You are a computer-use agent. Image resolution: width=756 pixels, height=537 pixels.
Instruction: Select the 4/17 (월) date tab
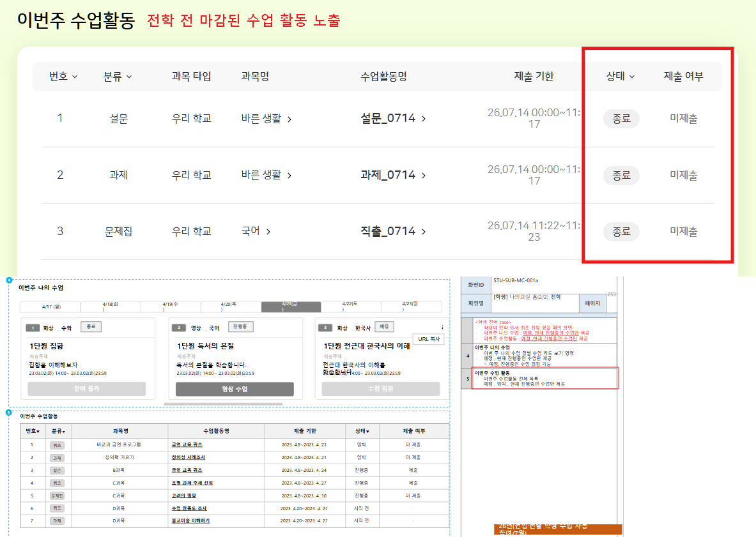(x=50, y=306)
